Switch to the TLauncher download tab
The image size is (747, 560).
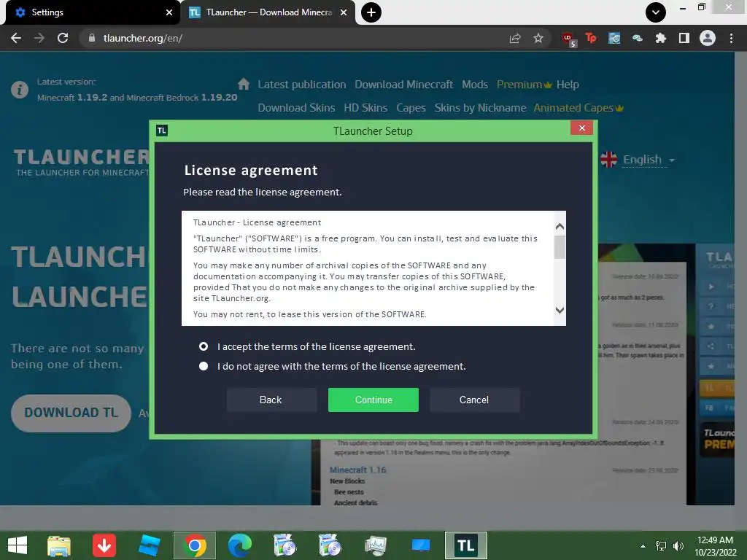pos(267,12)
